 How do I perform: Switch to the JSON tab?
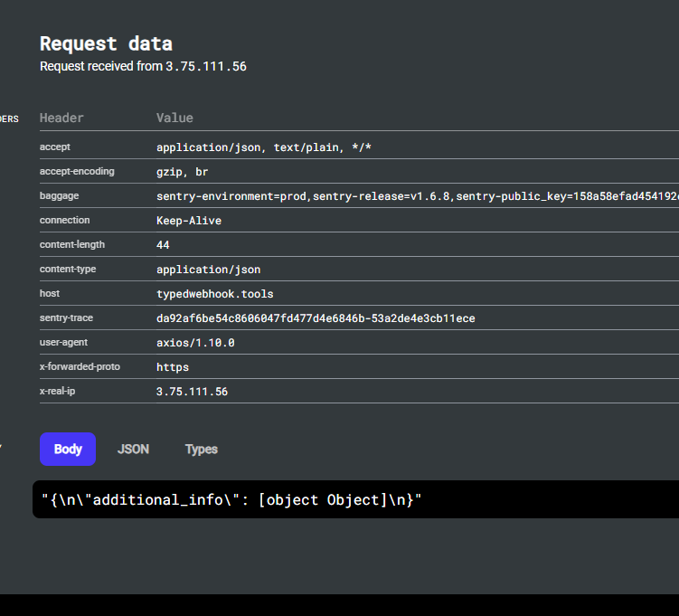133,449
